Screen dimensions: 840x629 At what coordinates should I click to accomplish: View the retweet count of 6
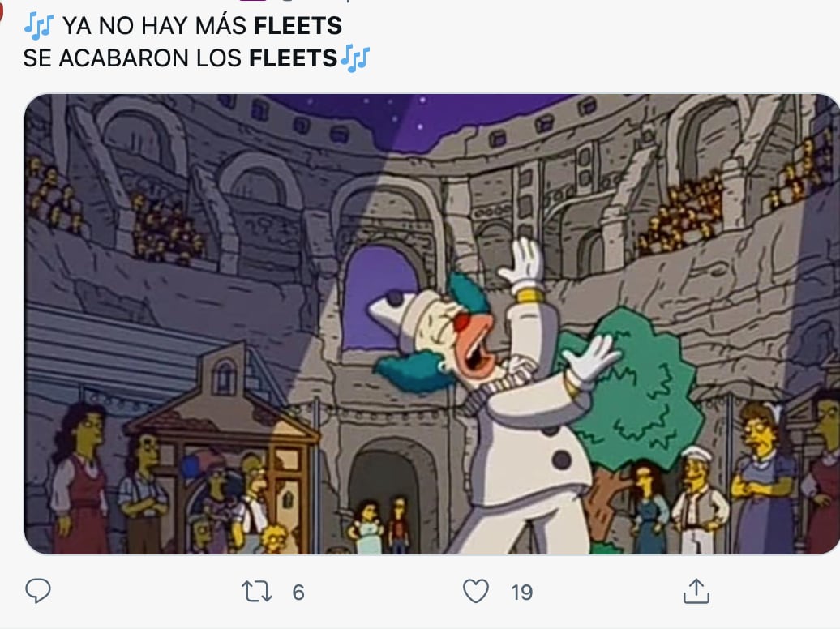point(298,593)
